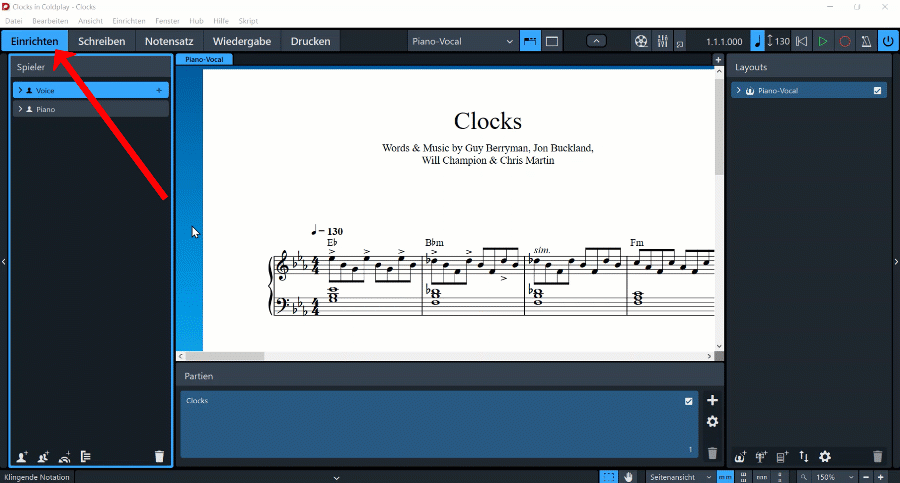Image resolution: width=900 pixels, height=483 pixels.
Task: Select the marquee selection tool
Action: click(x=608, y=477)
